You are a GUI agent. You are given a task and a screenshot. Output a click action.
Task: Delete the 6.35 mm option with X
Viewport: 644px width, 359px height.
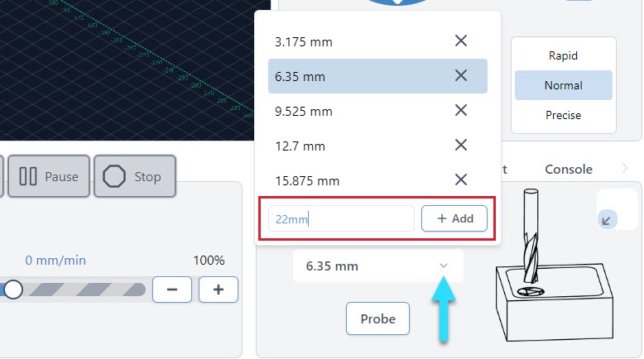coord(461,76)
